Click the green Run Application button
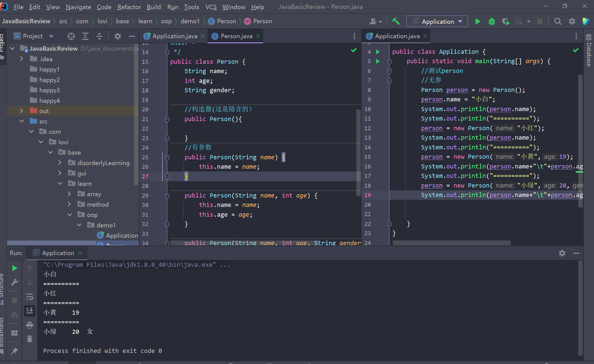The width and height of the screenshot is (594, 364). coord(478,21)
